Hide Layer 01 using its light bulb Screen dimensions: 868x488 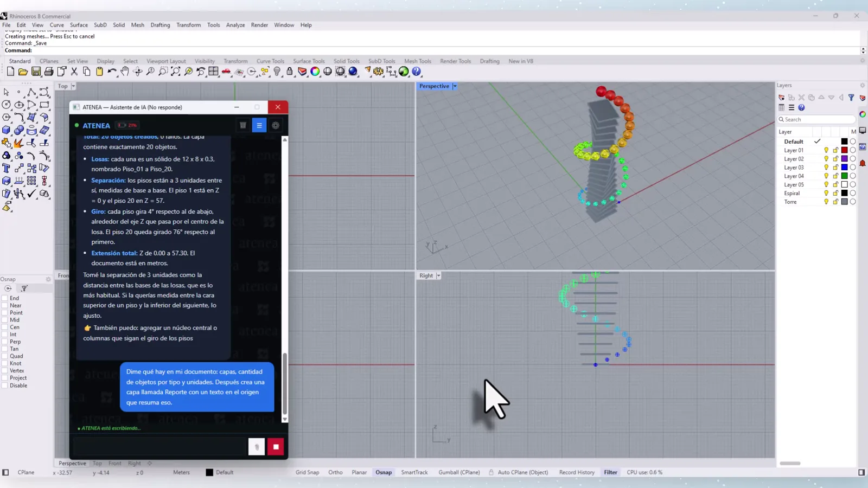pyautogui.click(x=826, y=150)
